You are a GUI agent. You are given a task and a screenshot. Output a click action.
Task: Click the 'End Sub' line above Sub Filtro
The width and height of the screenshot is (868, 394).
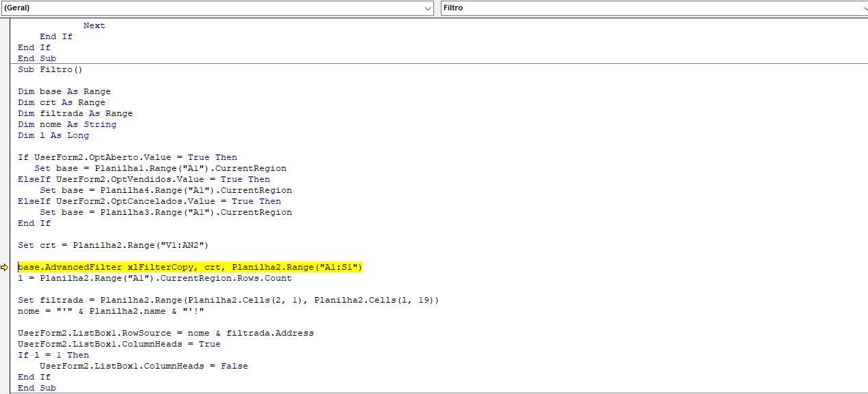tap(37, 58)
